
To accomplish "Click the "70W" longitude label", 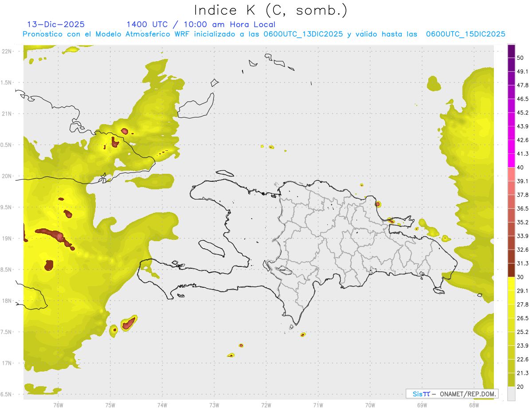I will [370, 405].
